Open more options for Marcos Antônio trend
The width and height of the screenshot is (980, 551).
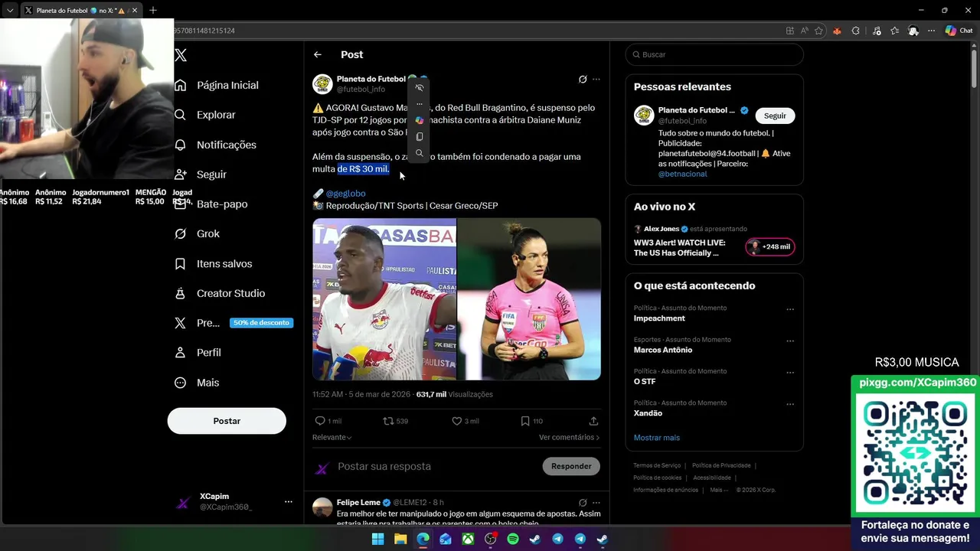[790, 341]
